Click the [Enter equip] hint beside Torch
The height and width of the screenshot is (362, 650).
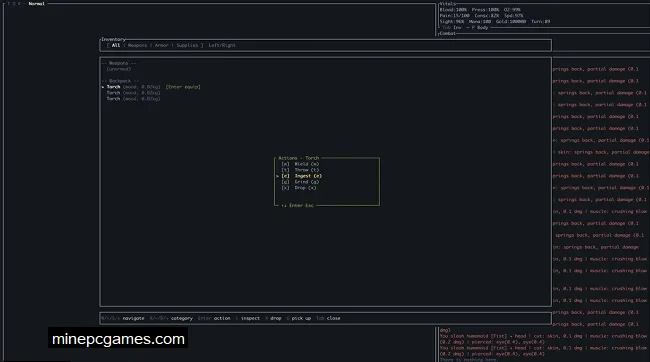click(183, 87)
